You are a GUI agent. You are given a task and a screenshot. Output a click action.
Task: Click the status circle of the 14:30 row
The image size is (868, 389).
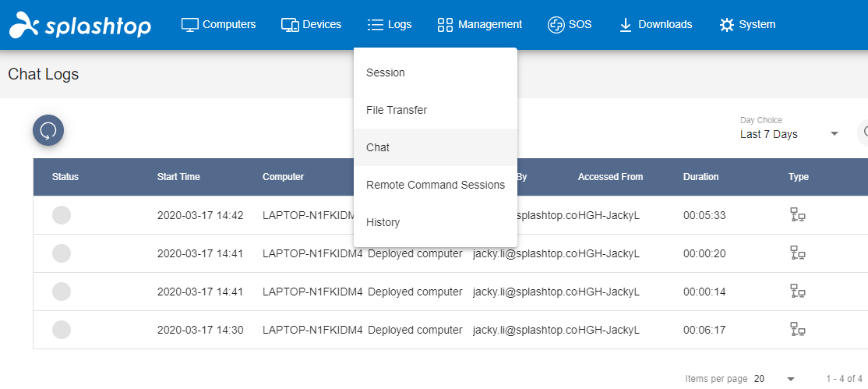(x=62, y=330)
